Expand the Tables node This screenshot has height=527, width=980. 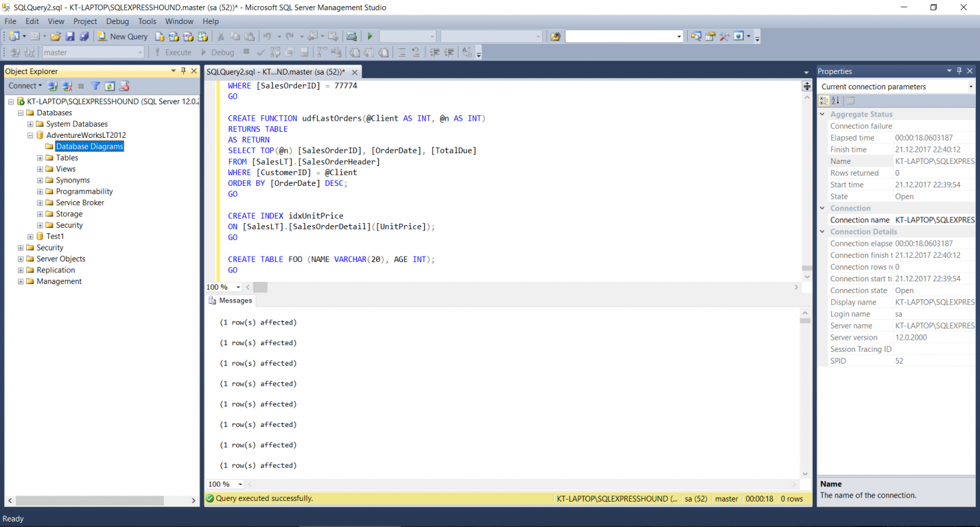click(40, 158)
